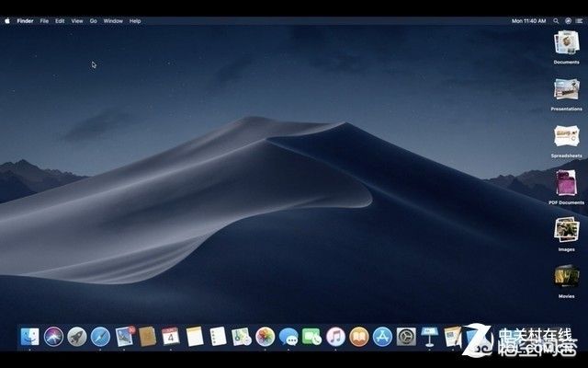This screenshot has width=588, height=368.
Task: Open the Go menu
Action: [94, 21]
